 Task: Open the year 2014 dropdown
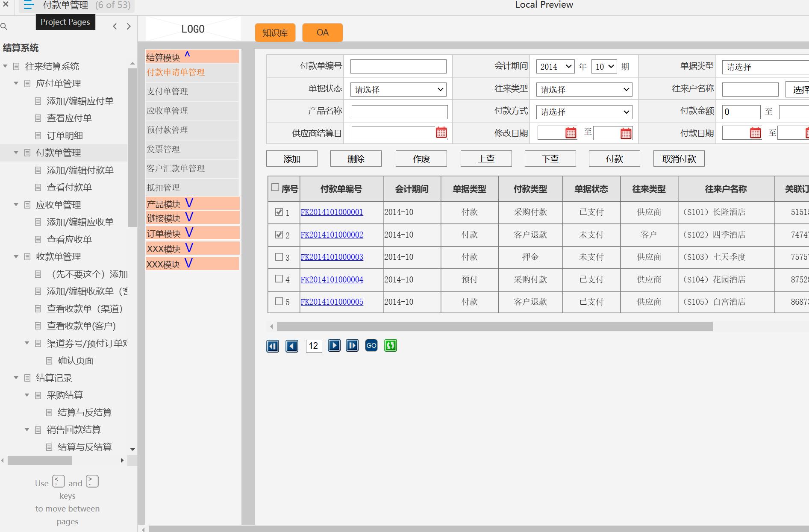[x=555, y=67]
